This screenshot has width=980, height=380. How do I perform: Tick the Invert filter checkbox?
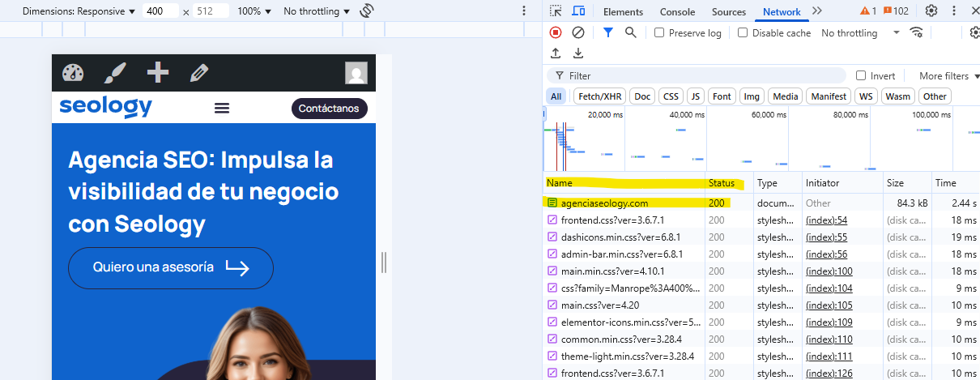(x=861, y=75)
